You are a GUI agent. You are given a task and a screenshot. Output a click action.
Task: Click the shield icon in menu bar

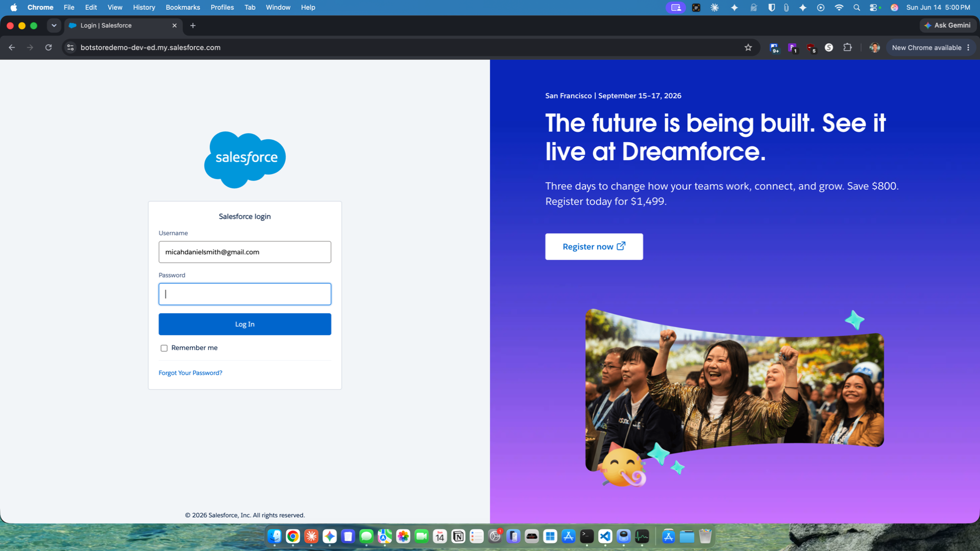[x=772, y=7]
